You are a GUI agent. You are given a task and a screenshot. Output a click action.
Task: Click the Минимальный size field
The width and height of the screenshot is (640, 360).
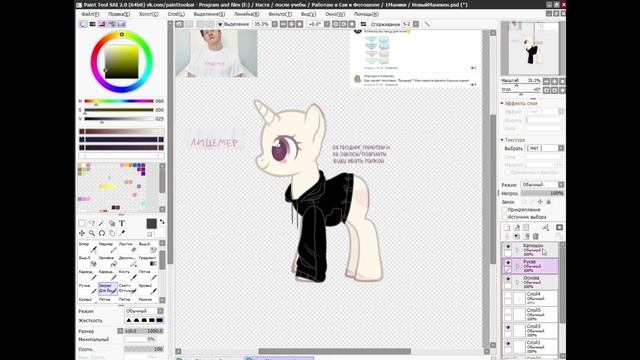pyautogui.click(x=140, y=339)
